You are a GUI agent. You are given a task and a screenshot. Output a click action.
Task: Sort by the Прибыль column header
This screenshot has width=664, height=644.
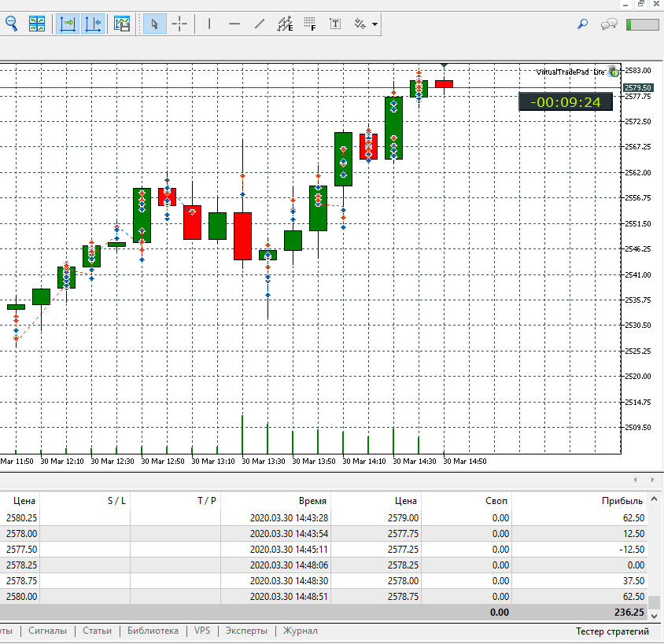(580, 501)
